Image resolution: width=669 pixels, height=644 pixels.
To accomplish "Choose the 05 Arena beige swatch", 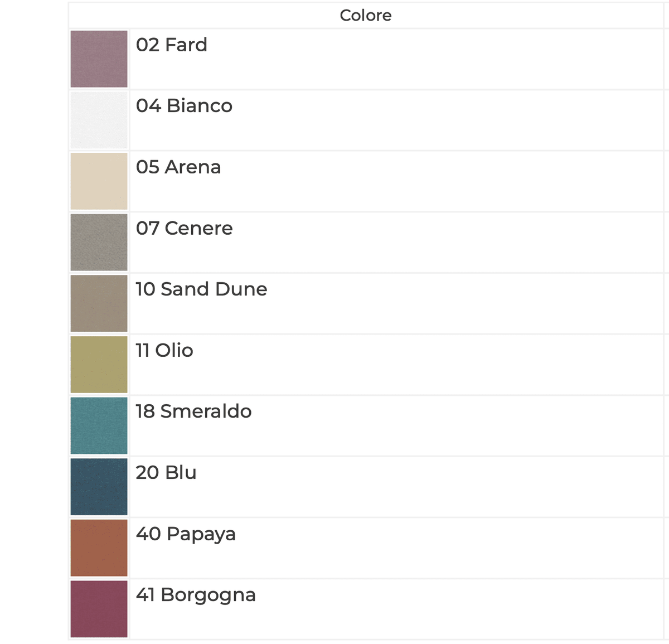I will pyautogui.click(x=99, y=181).
